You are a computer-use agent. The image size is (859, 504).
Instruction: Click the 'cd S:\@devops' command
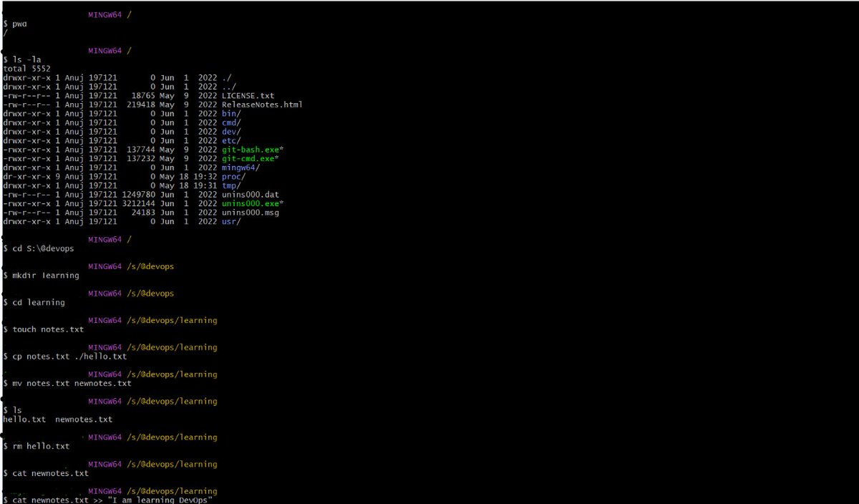click(43, 248)
